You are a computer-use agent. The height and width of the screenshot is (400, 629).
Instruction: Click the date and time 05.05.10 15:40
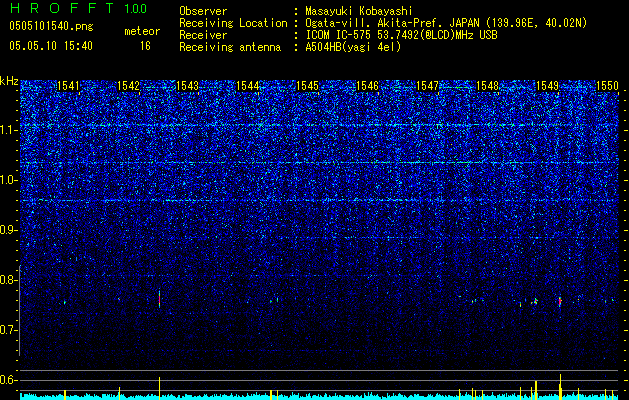point(51,46)
